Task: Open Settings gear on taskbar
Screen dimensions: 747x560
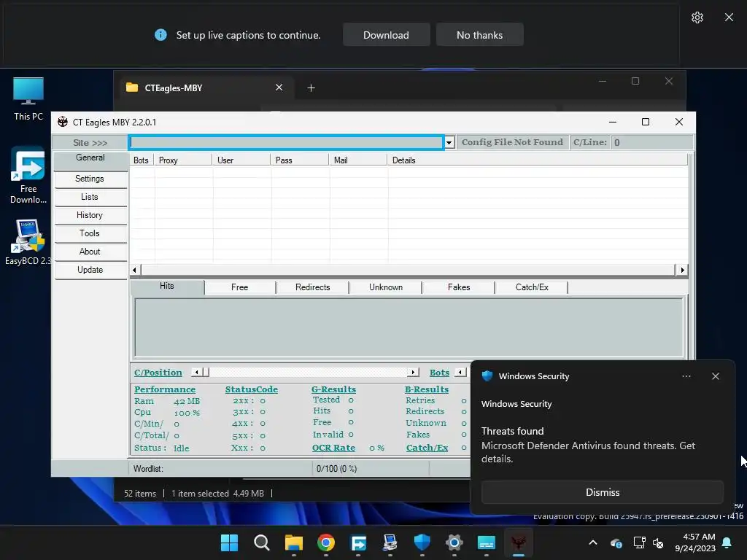Action: coord(454,542)
